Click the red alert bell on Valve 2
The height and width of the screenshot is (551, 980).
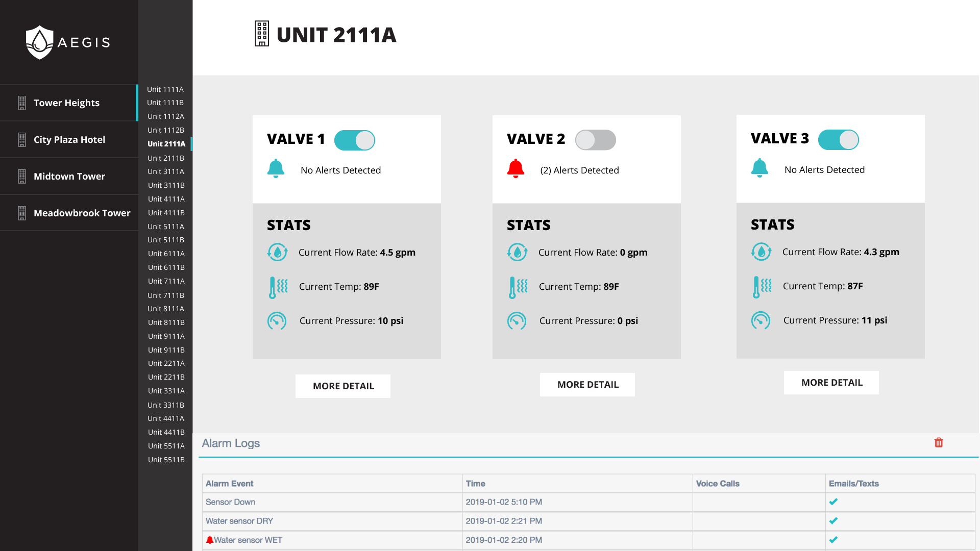pos(516,168)
